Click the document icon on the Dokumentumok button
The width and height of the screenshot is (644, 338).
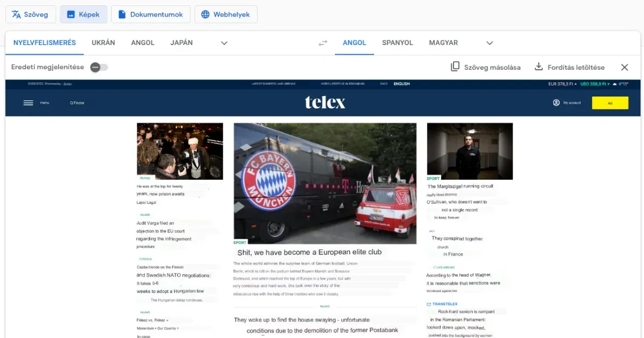pyautogui.click(x=122, y=14)
